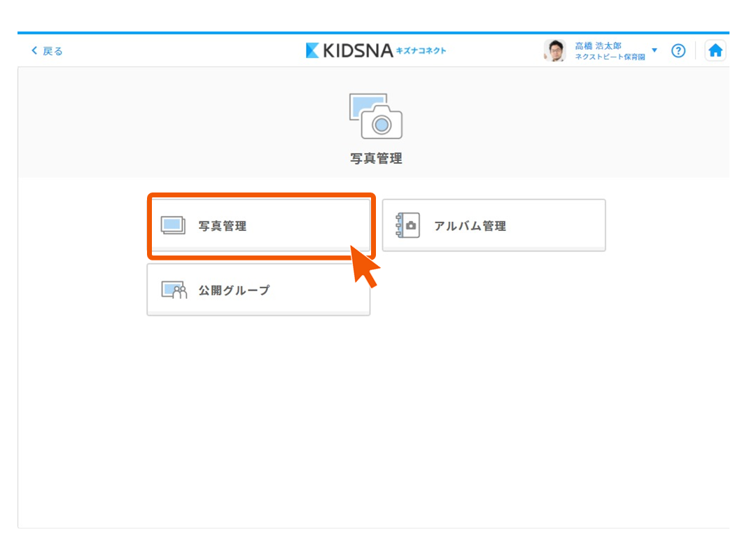Image resolution: width=747 pixels, height=560 pixels.
Task: Open the 公開グループ tile label
Action: point(234,290)
